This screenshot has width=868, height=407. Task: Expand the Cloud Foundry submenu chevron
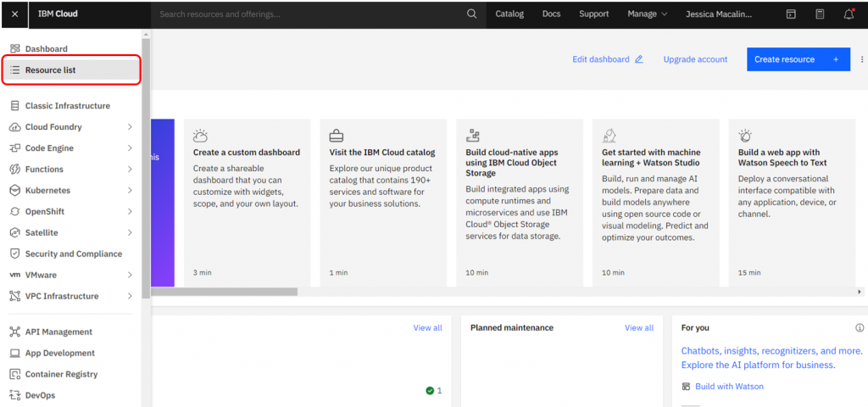[x=130, y=127]
